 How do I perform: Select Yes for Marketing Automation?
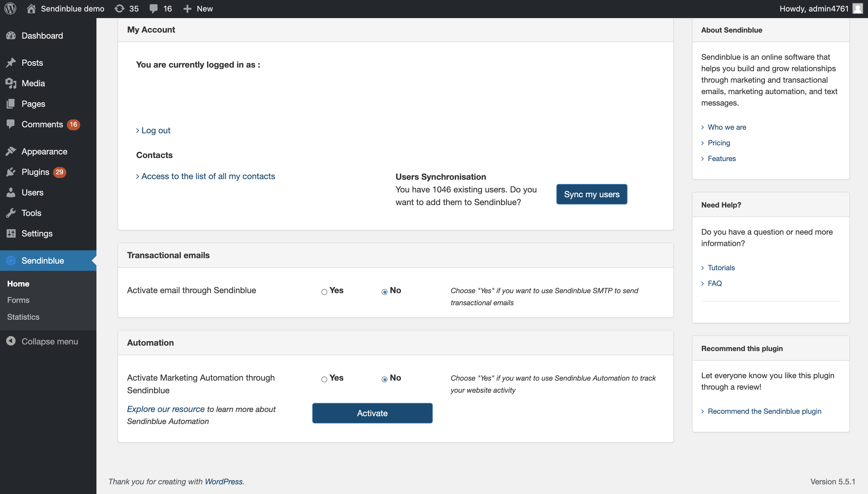pyautogui.click(x=324, y=379)
